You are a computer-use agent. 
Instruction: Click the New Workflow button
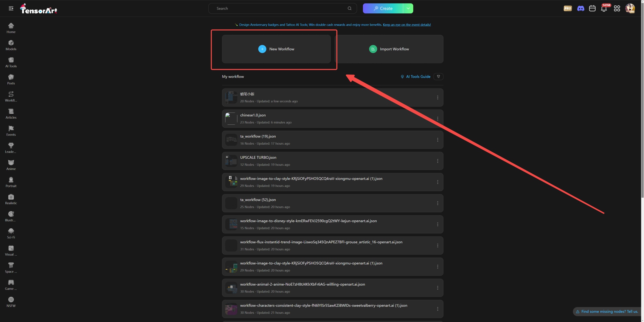point(276,49)
